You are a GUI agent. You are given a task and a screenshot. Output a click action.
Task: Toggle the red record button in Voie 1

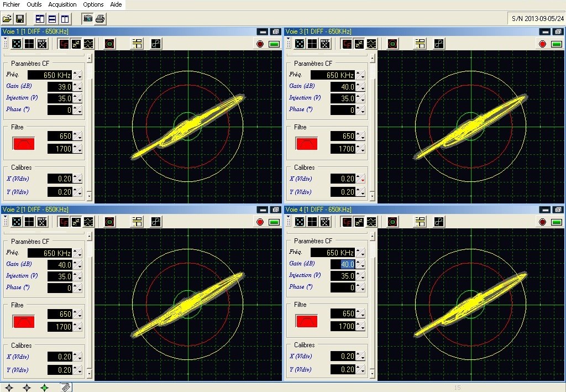(260, 44)
